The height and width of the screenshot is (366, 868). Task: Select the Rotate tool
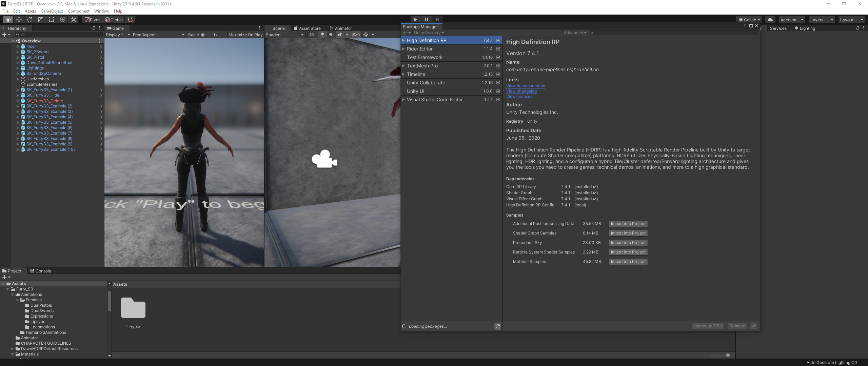point(30,20)
